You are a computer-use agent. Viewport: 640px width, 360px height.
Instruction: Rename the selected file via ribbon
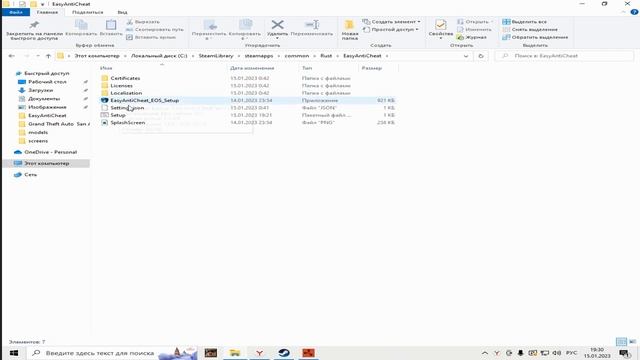point(312,28)
